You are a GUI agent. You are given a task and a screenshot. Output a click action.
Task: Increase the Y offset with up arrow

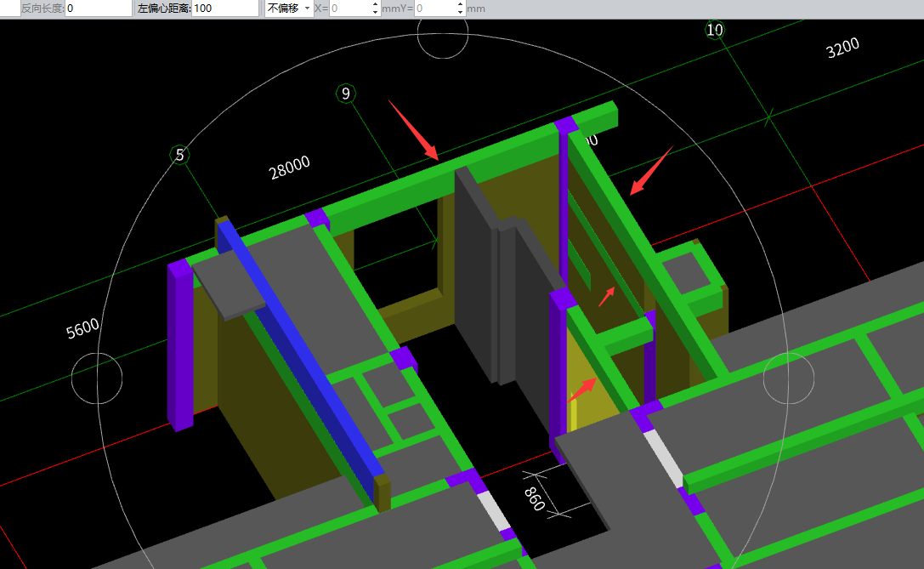[460, 4]
